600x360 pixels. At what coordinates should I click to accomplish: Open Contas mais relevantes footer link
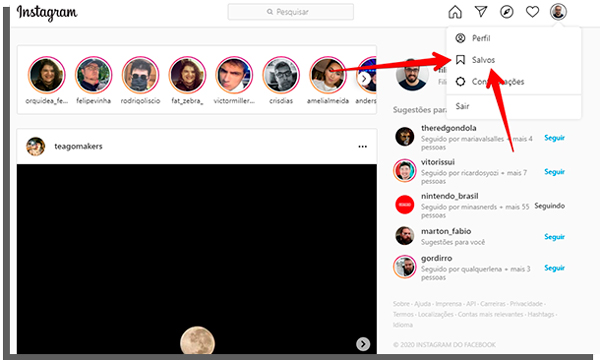click(491, 314)
